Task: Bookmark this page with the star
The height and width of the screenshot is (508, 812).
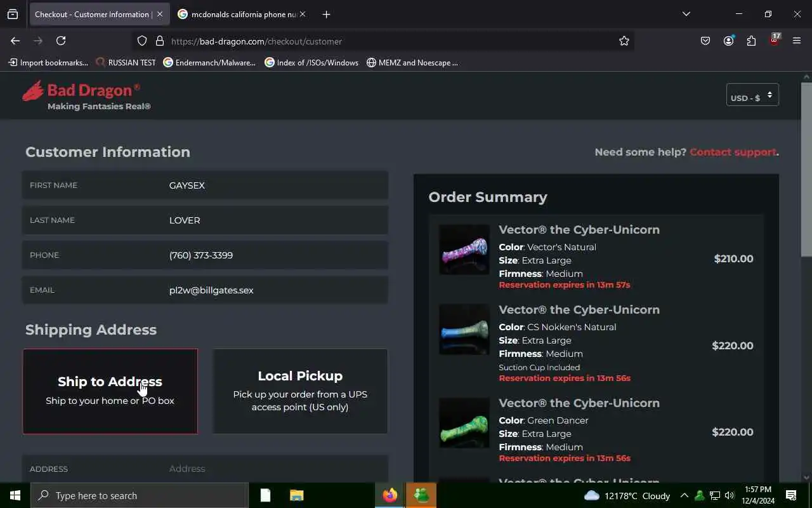Action: [624, 41]
